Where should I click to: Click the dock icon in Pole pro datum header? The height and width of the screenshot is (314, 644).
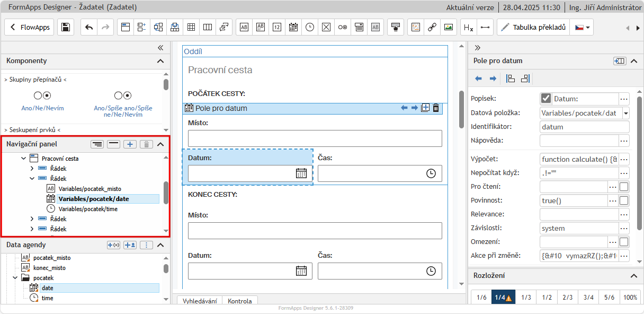619,61
